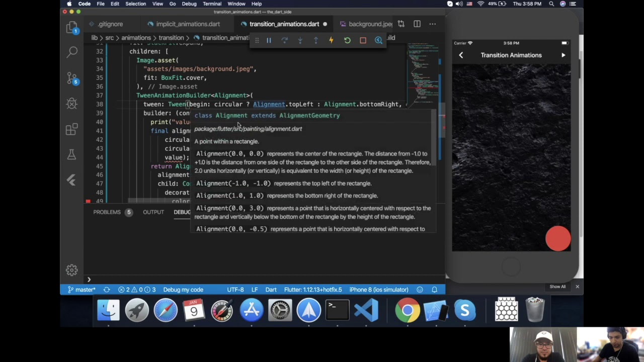Open notifications bell in status bar
Image resolution: width=644 pixels, height=362 pixels.
[434, 290]
